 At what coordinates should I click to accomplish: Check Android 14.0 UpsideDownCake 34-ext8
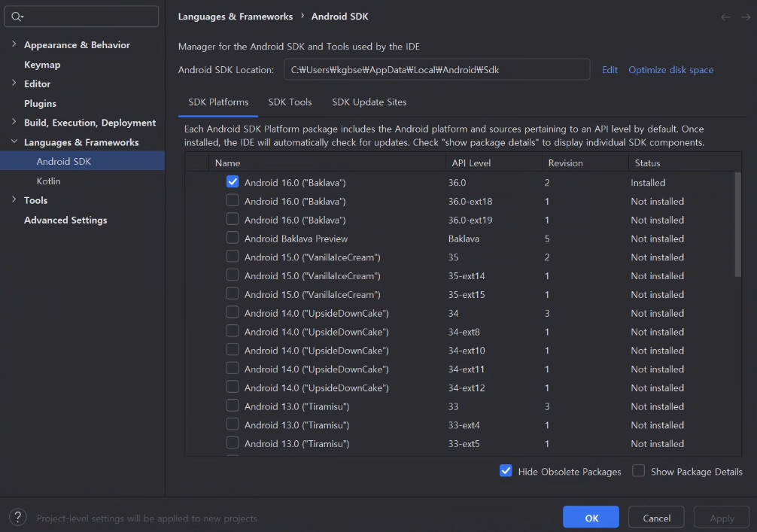coord(233,330)
